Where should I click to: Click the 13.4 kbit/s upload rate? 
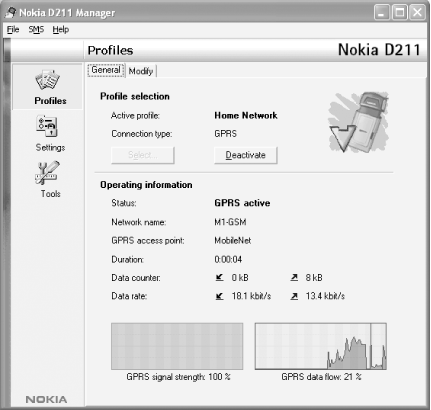tap(325, 296)
